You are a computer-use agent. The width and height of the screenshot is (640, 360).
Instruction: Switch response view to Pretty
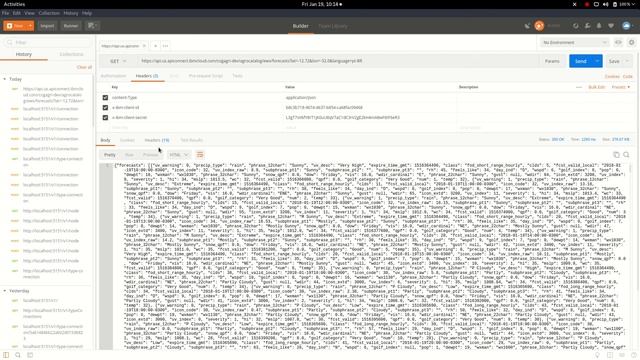tap(109, 155)
